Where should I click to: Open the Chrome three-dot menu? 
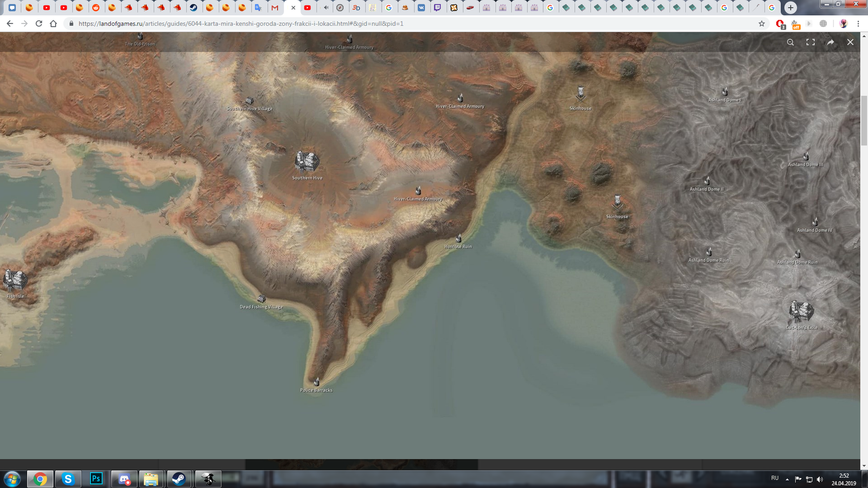pos(858,24)
